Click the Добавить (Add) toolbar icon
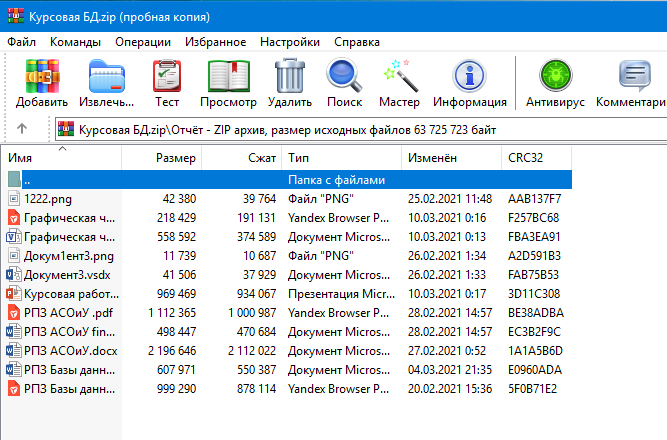This screenshot has width=667, height=440. click(x=42, y=83)
